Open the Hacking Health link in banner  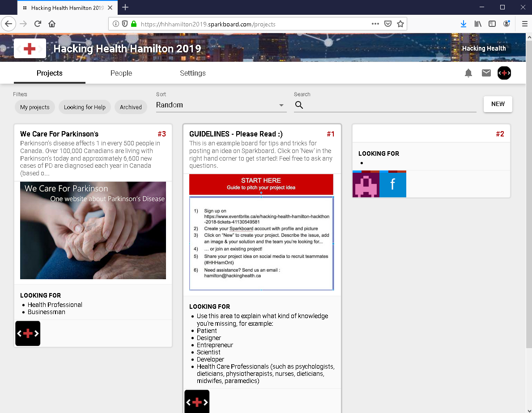(x=484, y=48)
